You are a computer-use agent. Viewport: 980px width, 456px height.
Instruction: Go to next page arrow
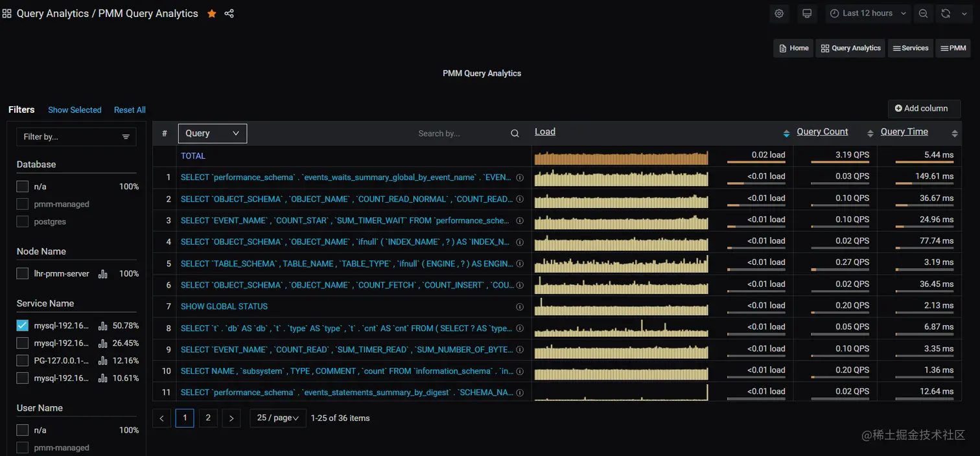tap(231, 418)
